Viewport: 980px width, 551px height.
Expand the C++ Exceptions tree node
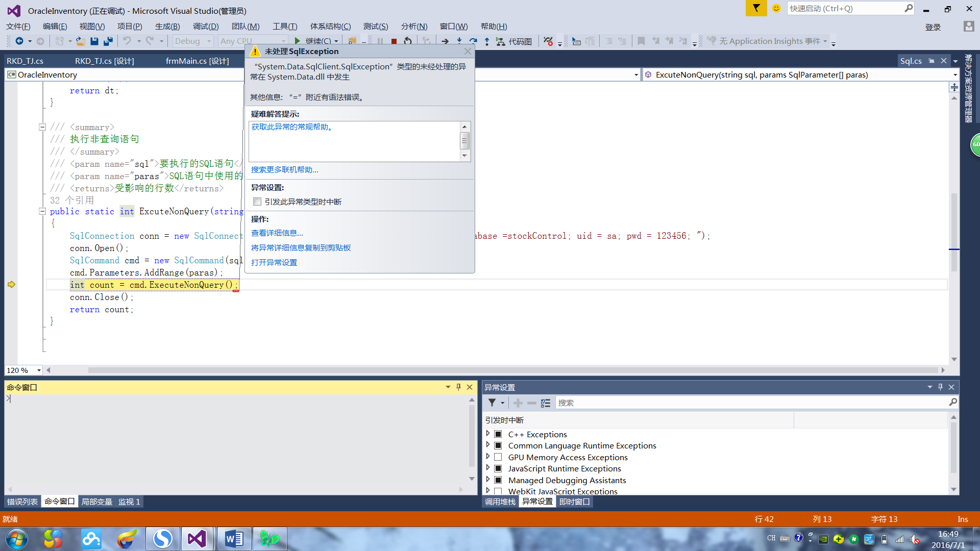488,434
